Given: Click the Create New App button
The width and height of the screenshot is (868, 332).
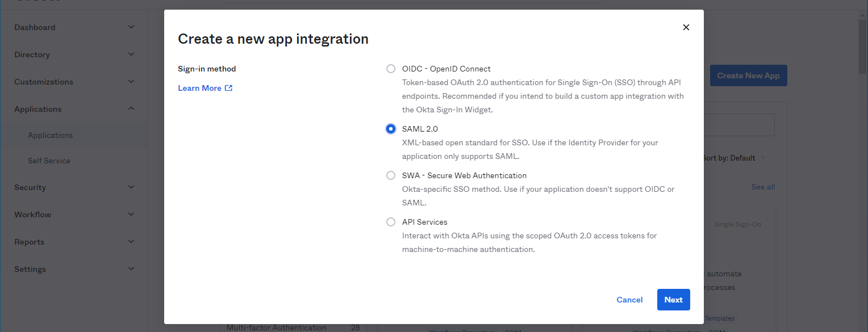Looking at the screenshot, I should [748, 75].
